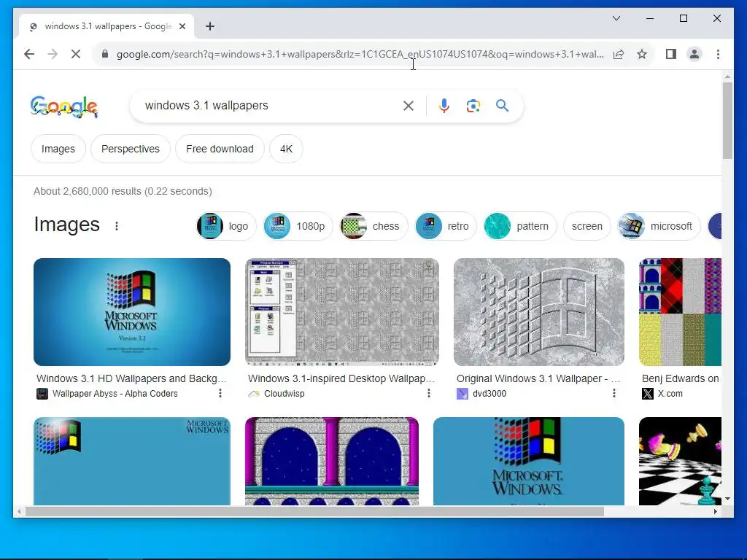Search by image with Google Lens
747x560 pixels.
pyautogui.click(x=473, y=106)
